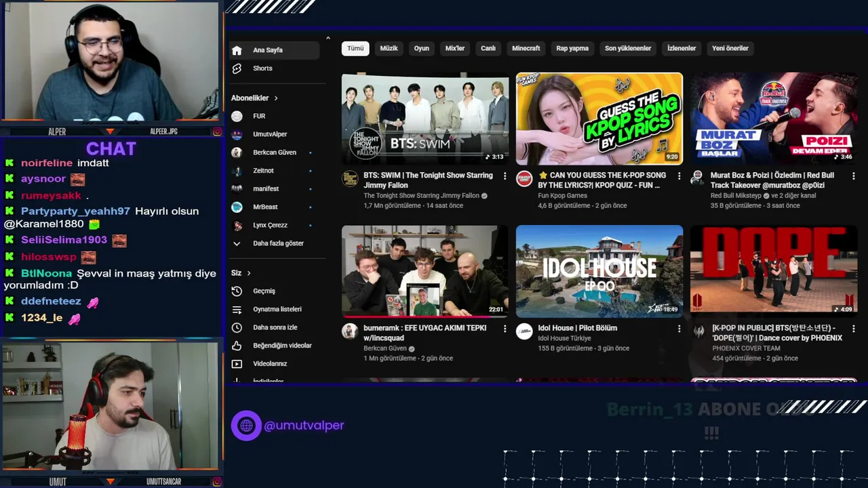
Task: Select the manifest channel avatar
Action: coord(237,188)
